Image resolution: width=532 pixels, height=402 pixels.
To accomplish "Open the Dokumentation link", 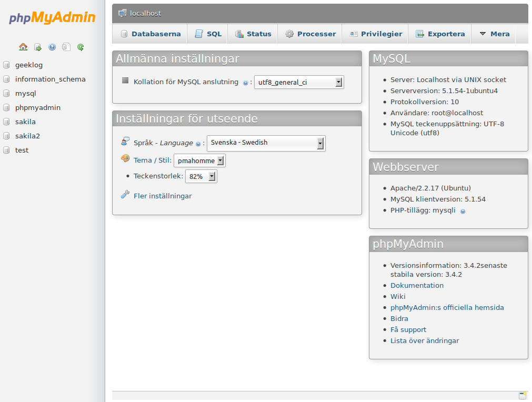I will (417, 285).
